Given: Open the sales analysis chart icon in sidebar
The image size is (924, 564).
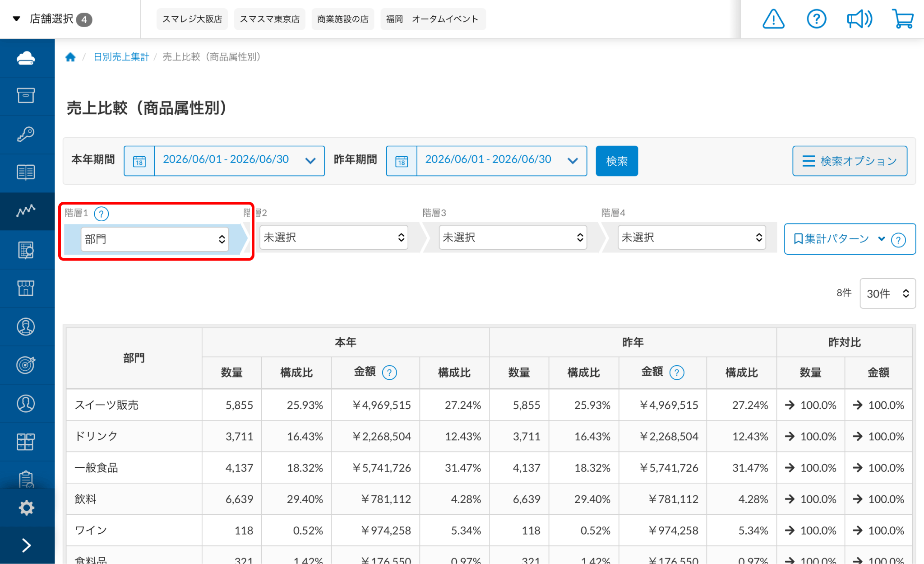Looking at the screenshot, I should (26, 211).
